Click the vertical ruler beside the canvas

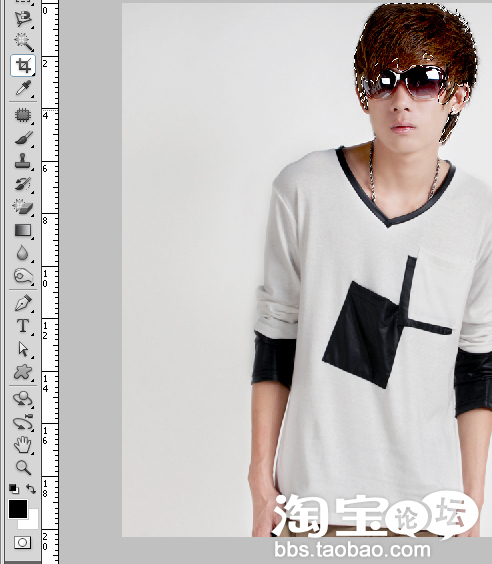[x=50, y=282]
